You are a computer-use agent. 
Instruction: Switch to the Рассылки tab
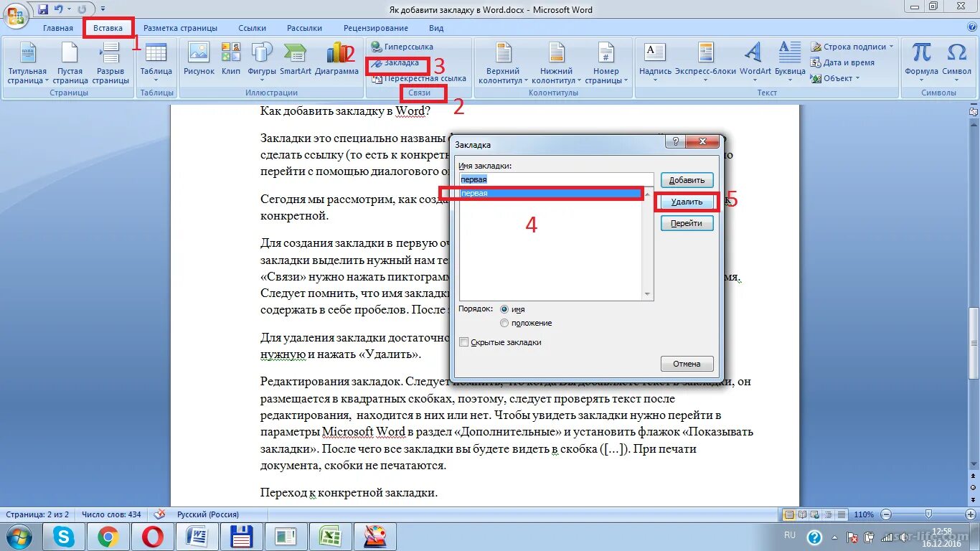point(304,28)
